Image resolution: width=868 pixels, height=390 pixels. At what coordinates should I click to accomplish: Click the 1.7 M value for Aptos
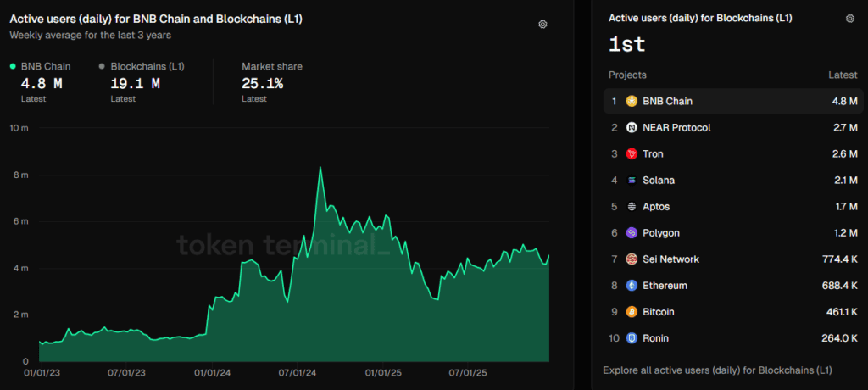pyautogui.click(x=846, y=207)
